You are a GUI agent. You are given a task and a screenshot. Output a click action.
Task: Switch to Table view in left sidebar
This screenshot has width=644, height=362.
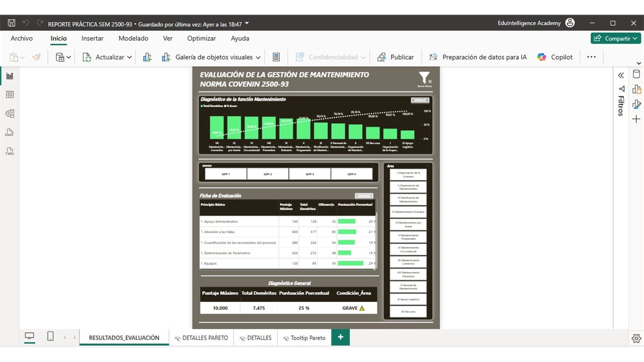coord(10,95)
